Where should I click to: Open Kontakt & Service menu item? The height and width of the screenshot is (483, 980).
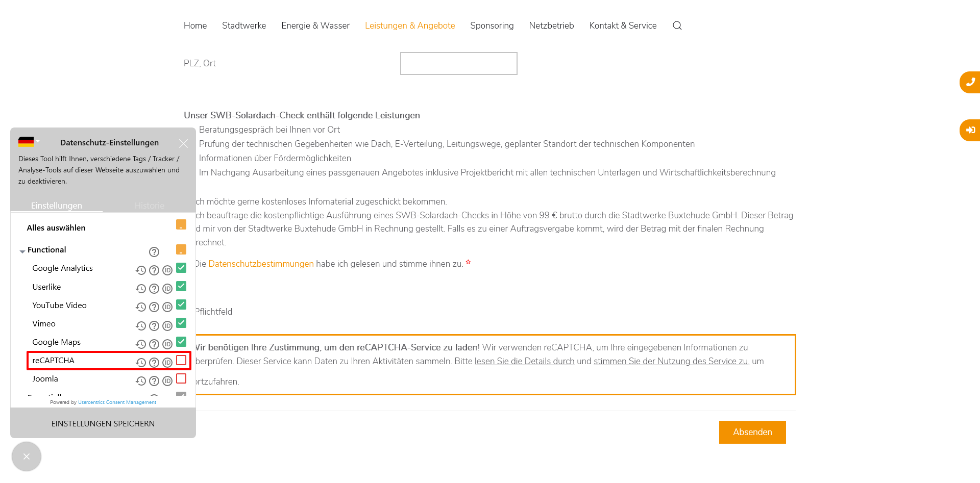(x=623, y=26)
